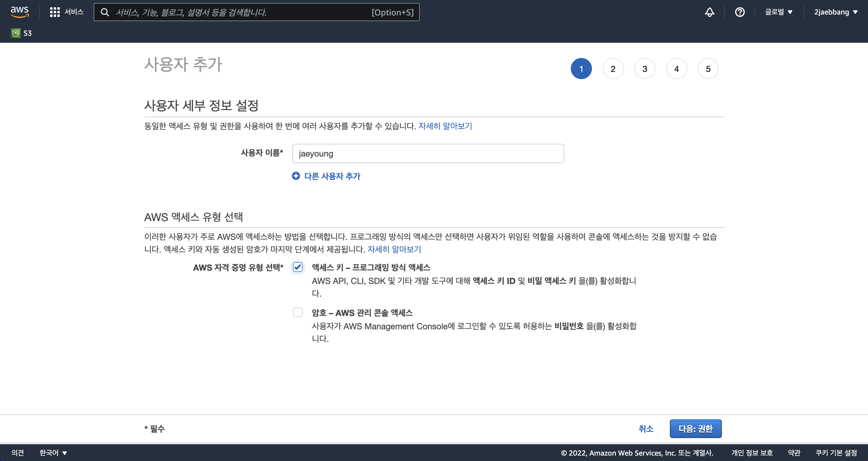This screenshot has width=868, height=461.
Task: Enable password AWS Management Console access checkbox
Action: point(297,312)
